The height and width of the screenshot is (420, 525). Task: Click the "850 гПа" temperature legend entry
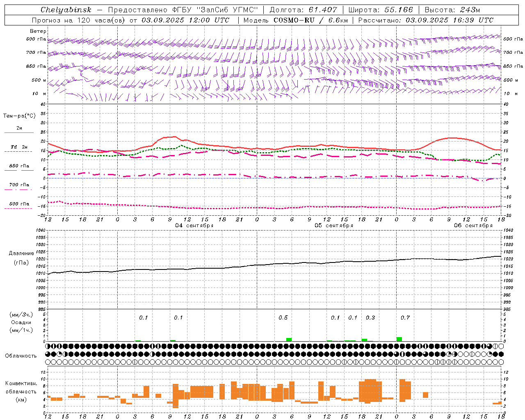pos(19,166)
